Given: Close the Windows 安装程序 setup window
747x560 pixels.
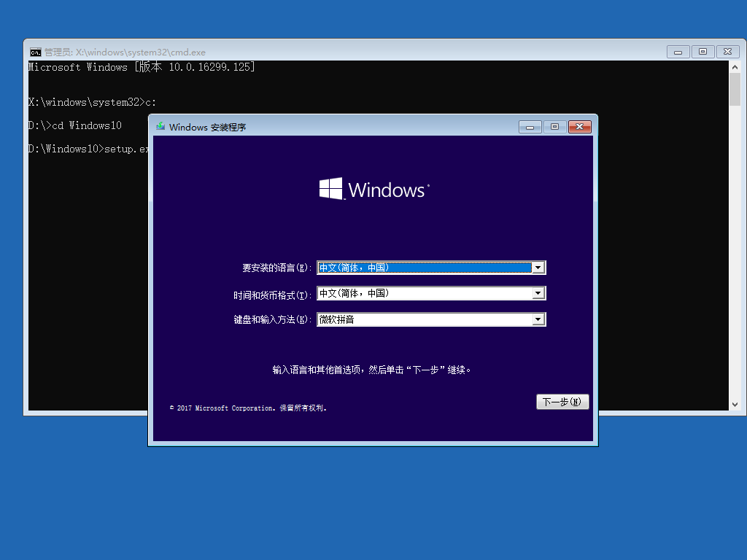Looking at the screenshot, I should click(579, 127).
